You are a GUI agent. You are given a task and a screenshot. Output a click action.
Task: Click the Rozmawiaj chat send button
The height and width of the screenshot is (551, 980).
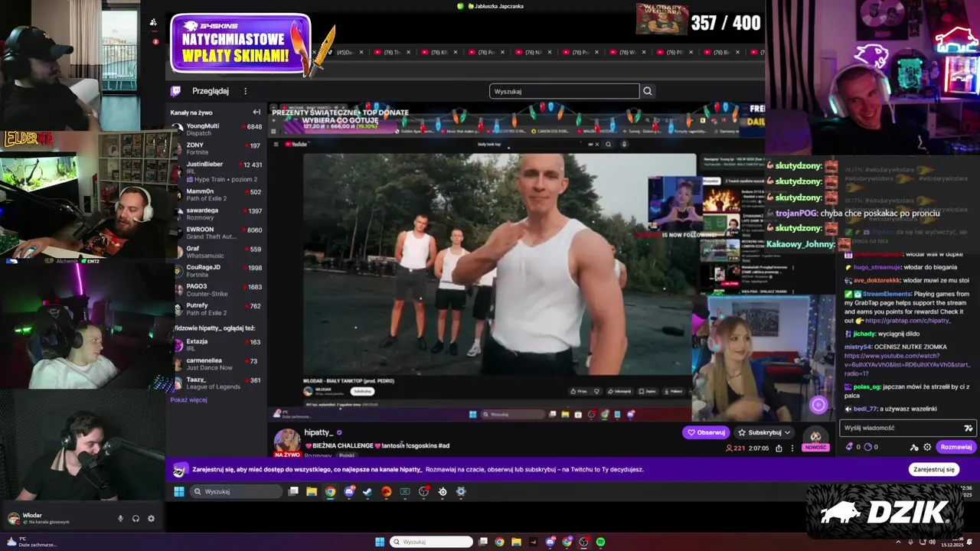click(x=955, y=447)
